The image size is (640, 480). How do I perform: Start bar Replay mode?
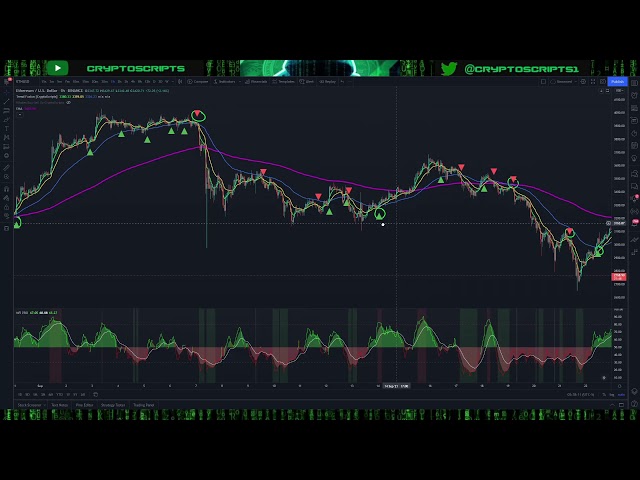(328, 82)
